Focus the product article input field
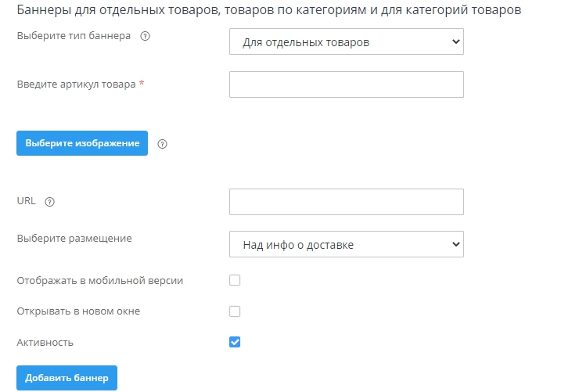 [x=346, y=85]
